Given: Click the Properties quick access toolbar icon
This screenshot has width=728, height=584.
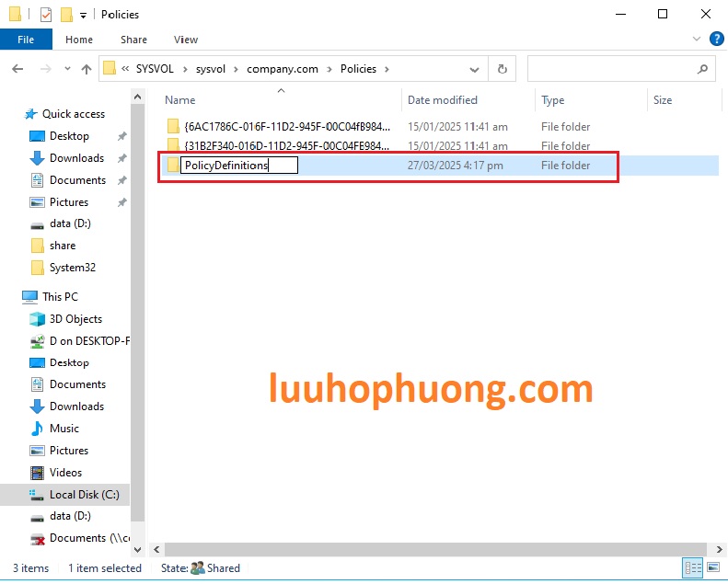Looking at the screenshot, I should (46, 15).
